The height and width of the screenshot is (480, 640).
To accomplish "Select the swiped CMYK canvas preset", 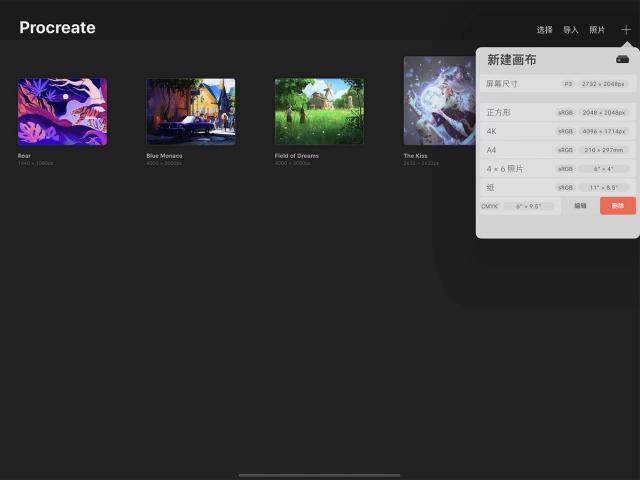I will (519, 206).
